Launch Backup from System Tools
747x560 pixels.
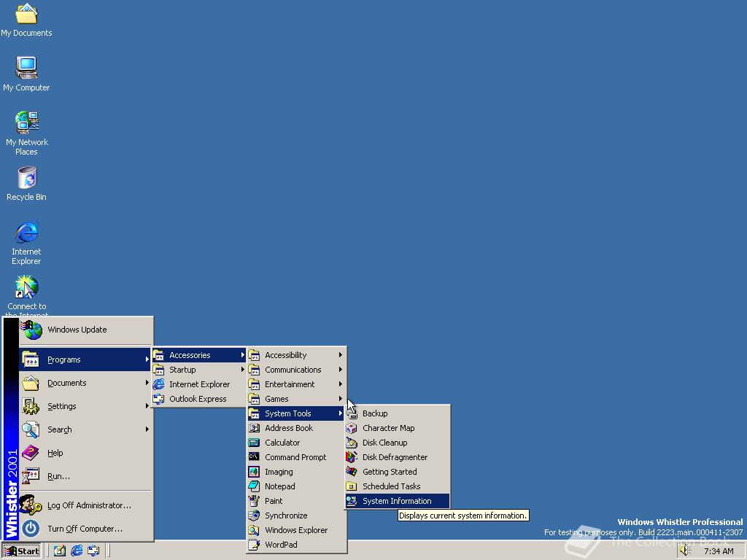coord(398,413)
